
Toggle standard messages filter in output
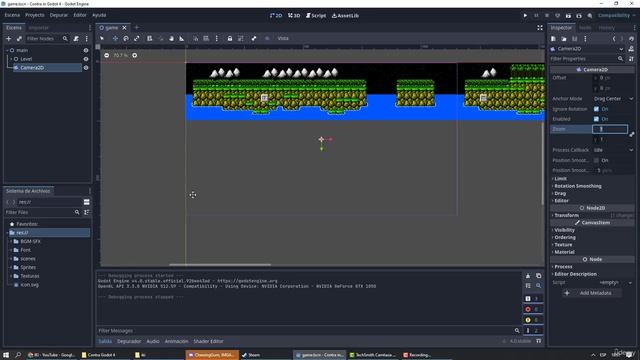[533, 299]
